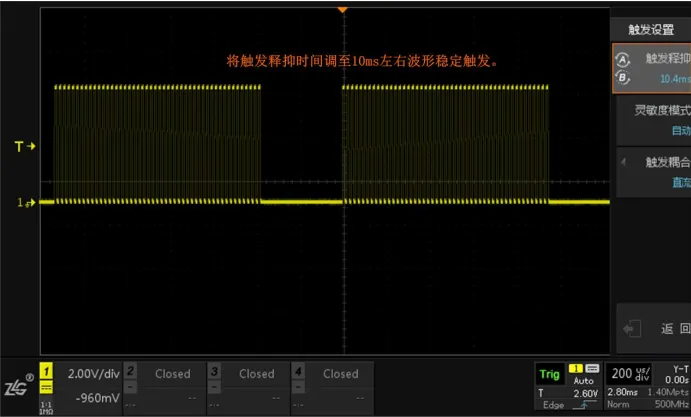Screen dimensions: 691x417
Task: Click the return arrow icon
Action: click(632, 329)
